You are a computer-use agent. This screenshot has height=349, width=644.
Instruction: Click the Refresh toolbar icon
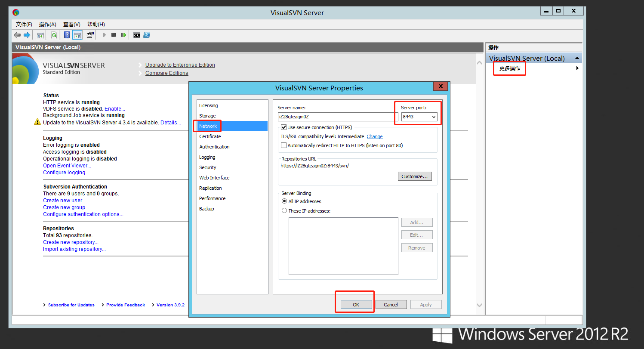click(54, 35)
